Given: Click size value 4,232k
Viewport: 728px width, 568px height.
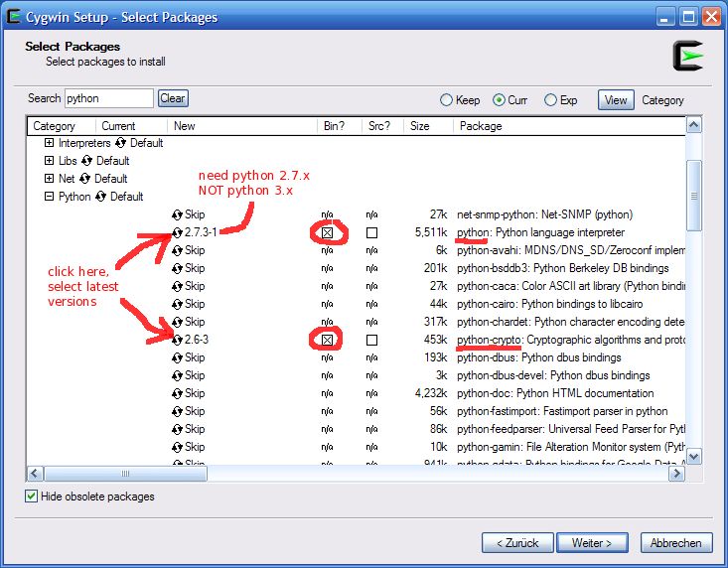Looking at the screenshot, I should [x=431, y=393].
